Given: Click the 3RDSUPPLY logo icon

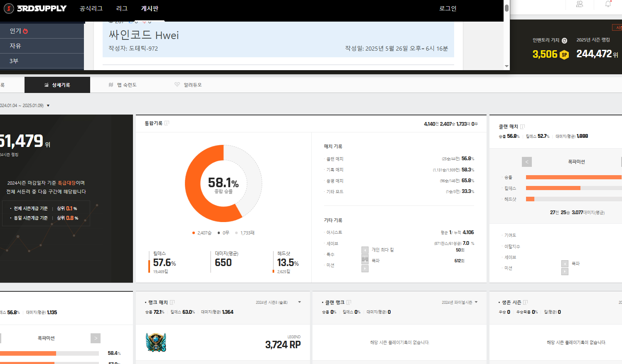Looking at the screenshot, I should pyautogui.click(x=9, y=8).
